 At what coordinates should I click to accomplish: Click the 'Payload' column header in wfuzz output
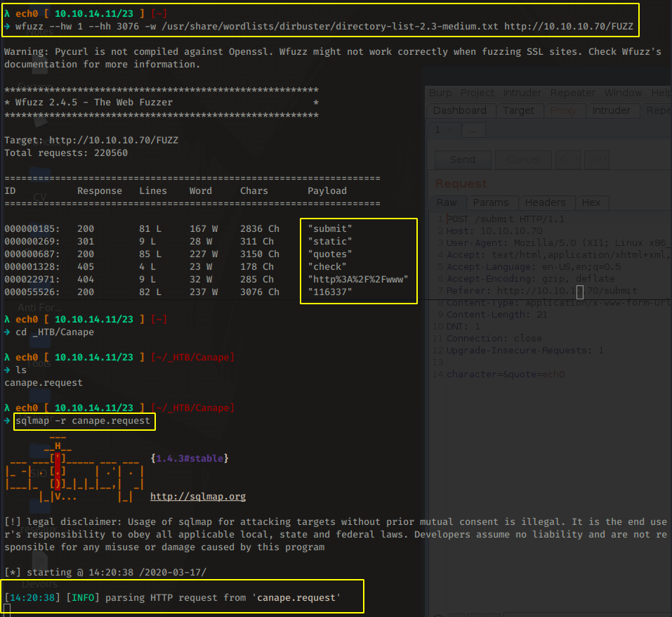click(x=327, y=191)
